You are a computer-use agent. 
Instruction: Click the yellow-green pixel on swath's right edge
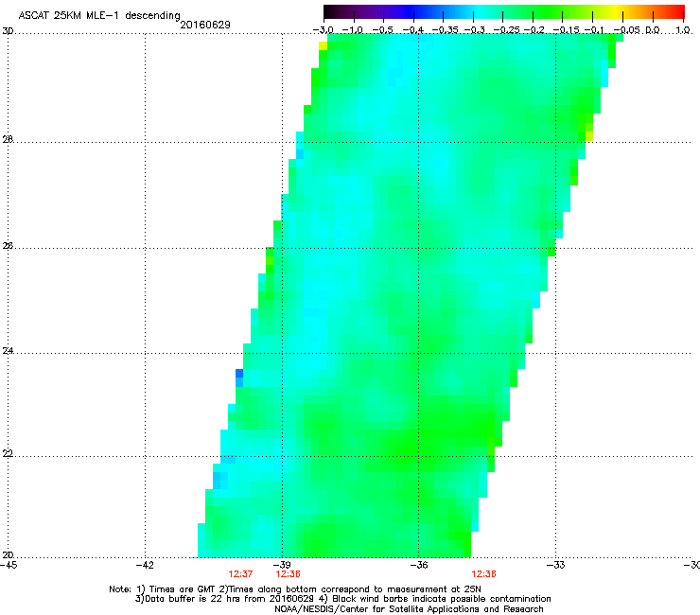coord(589,136)
